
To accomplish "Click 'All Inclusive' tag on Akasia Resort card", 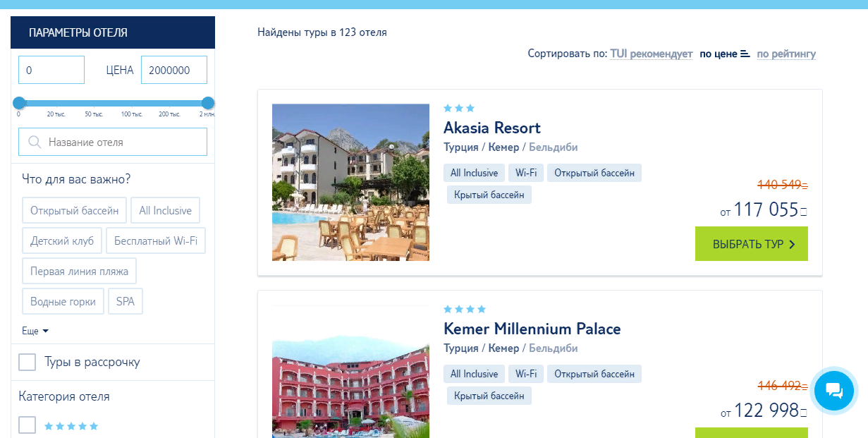I will pos(474,173).
